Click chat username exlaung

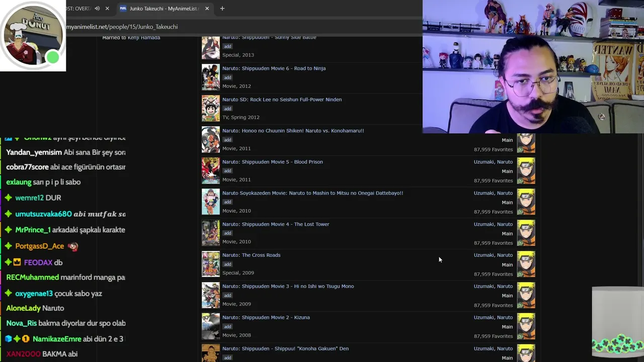pos(19,182)
